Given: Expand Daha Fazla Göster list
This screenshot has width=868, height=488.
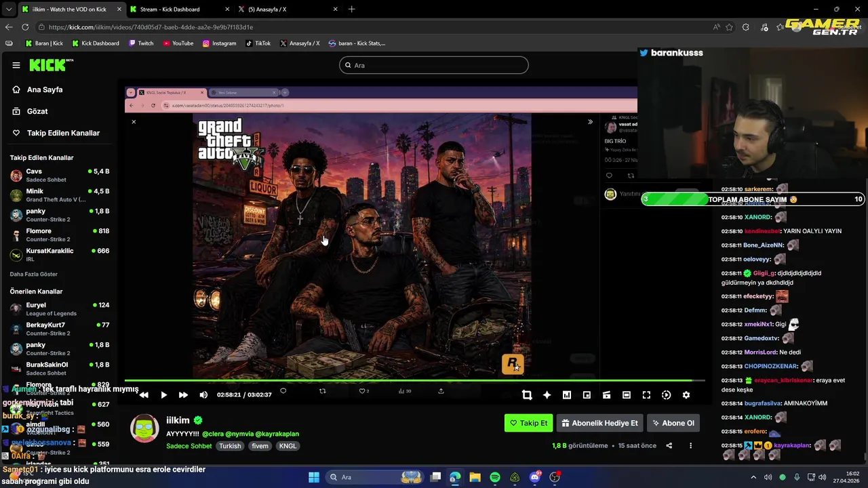Looking at the screenshot, I should click(33, 274).
